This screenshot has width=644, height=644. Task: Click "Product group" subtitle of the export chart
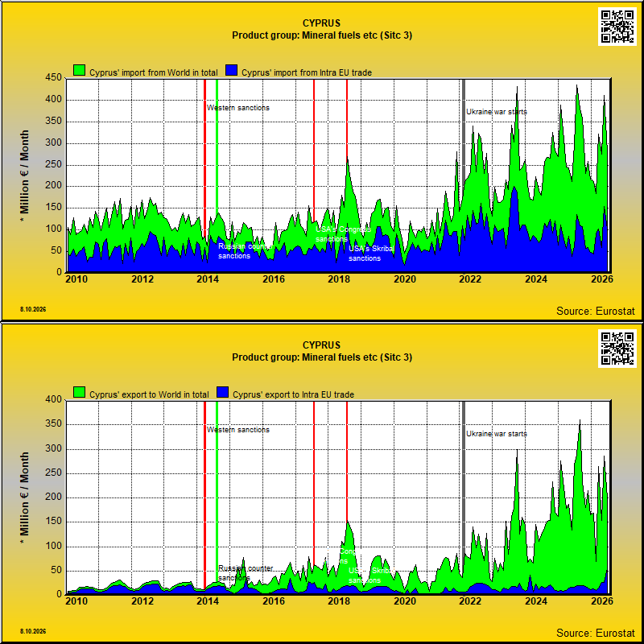point(322,357)
